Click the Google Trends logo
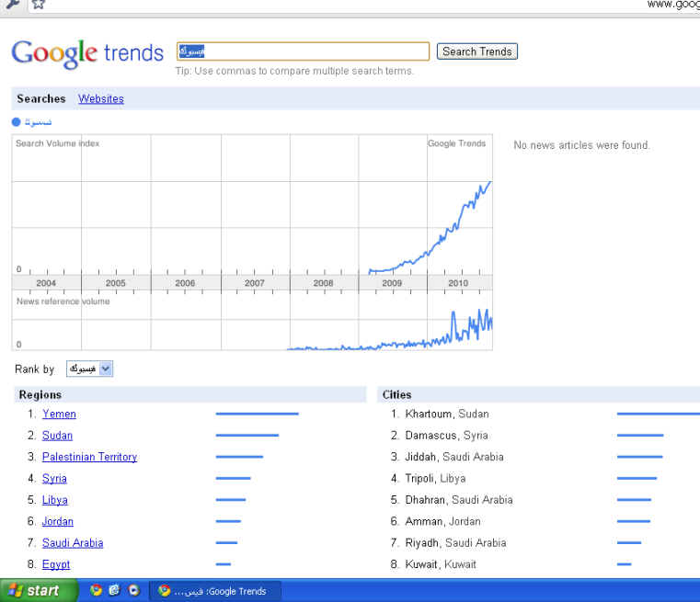 (x=87, y=52)
